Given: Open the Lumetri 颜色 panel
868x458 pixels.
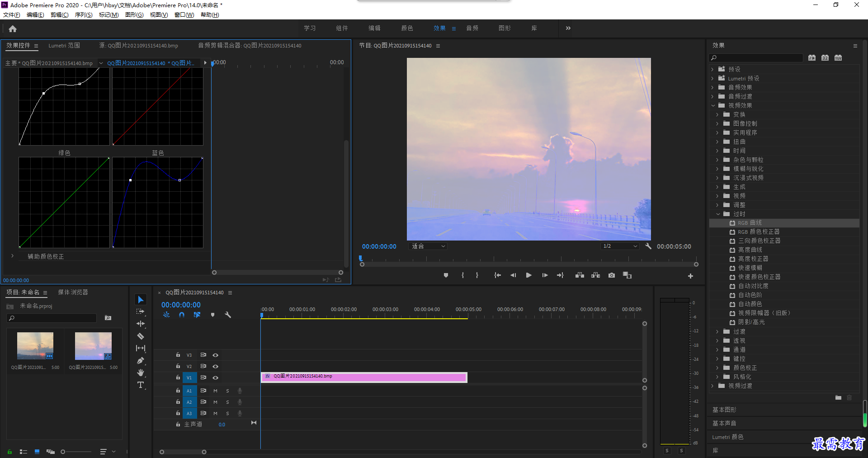Looking at the screenshot, I should click(x=728, y=437).
